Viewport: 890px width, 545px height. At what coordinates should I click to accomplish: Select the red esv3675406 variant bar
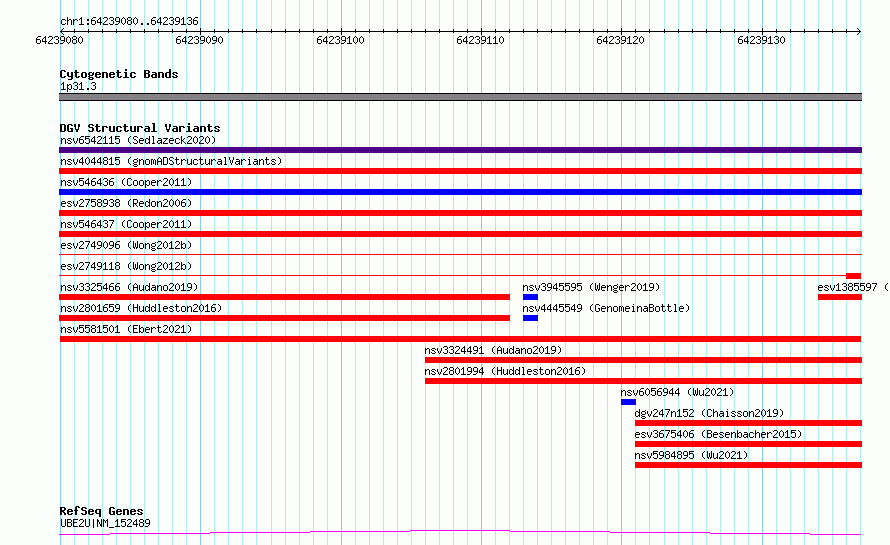click(x=748, y=444)
